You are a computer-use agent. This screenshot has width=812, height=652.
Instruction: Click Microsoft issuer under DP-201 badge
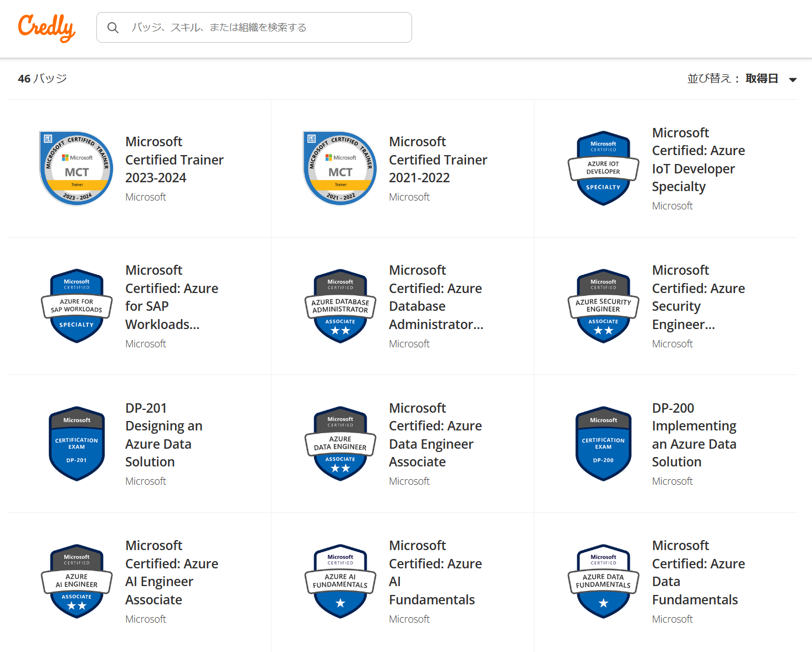point(146,481)
